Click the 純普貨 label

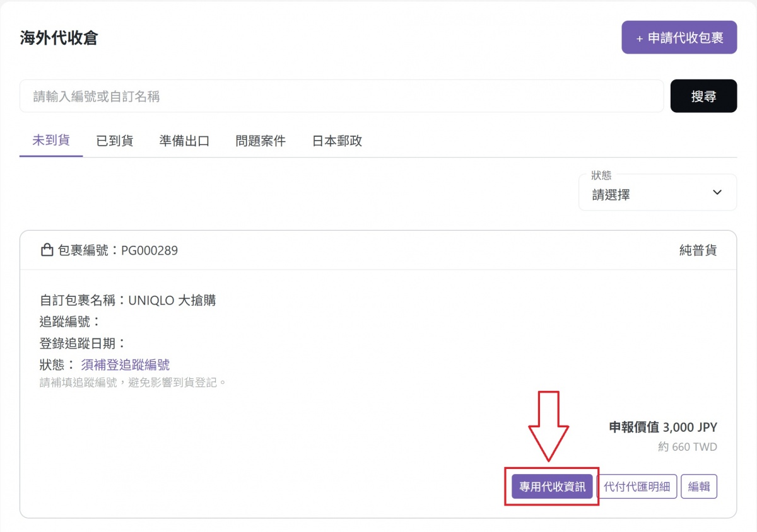point(698,250)
